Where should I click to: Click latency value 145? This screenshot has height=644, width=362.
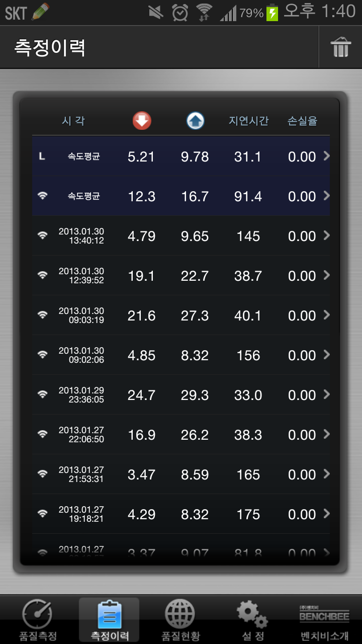pos(248,236)
